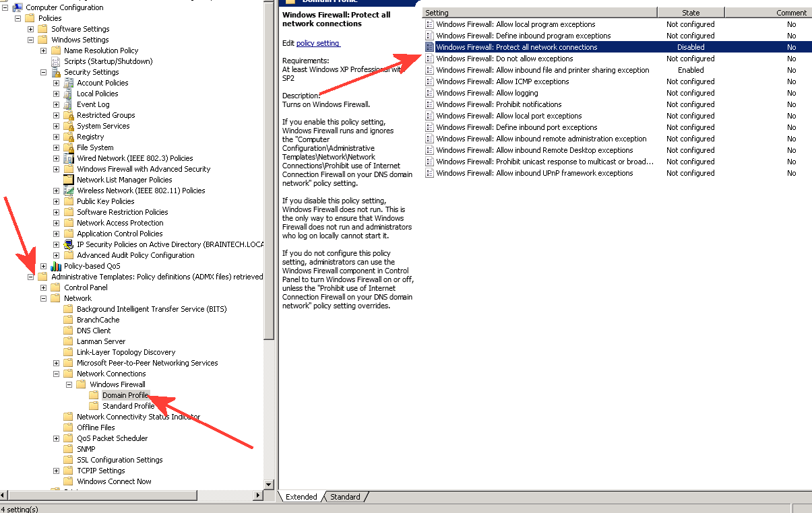The image size is (812, 513).
Task: Expand the TCPIP Settings node
Action: point(57,471)
